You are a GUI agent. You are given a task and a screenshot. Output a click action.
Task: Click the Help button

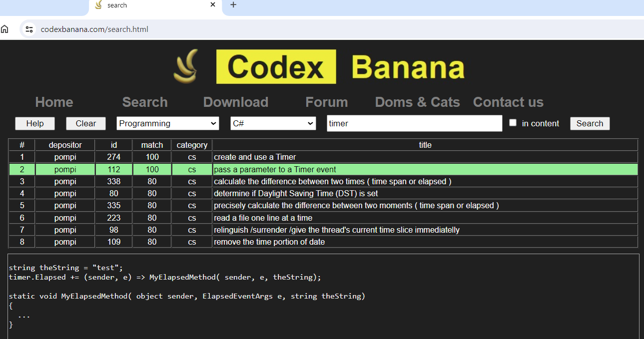(x=35, y=123)
